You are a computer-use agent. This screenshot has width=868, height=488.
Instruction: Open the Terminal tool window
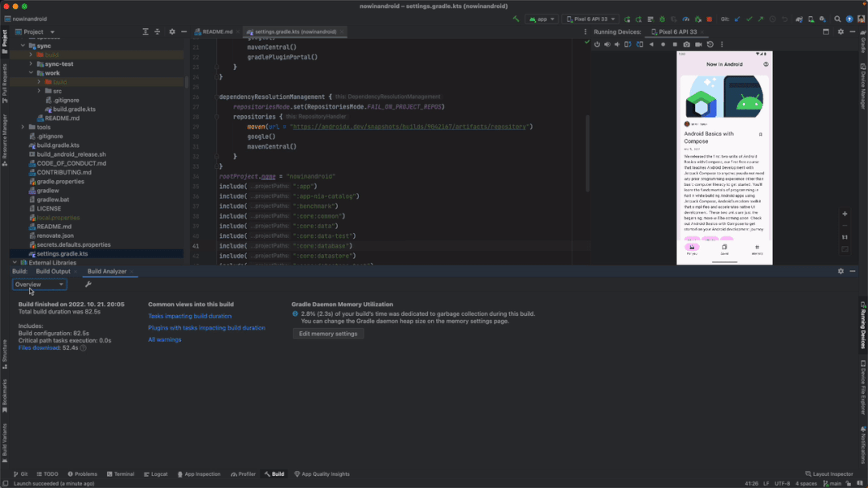tap(121, 474)
